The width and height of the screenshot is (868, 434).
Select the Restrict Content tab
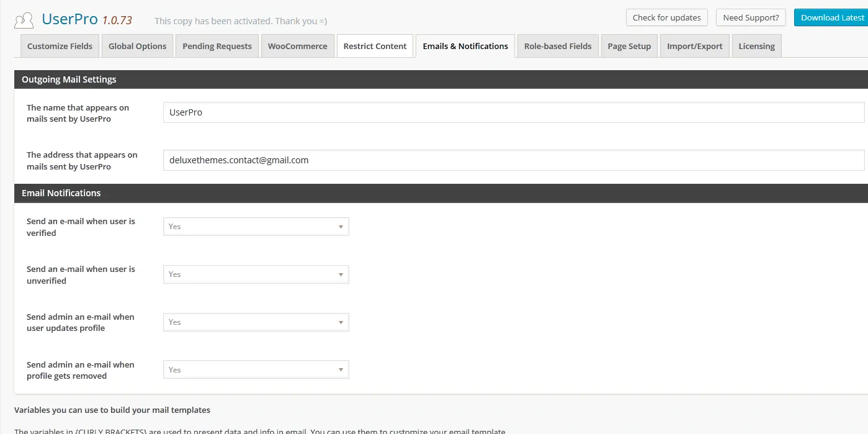click(375, 46)
